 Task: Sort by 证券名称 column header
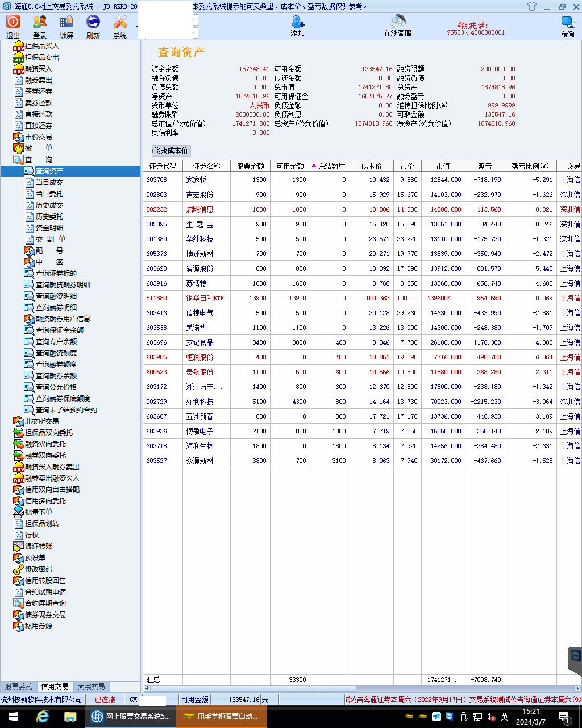tap(206, 166)
